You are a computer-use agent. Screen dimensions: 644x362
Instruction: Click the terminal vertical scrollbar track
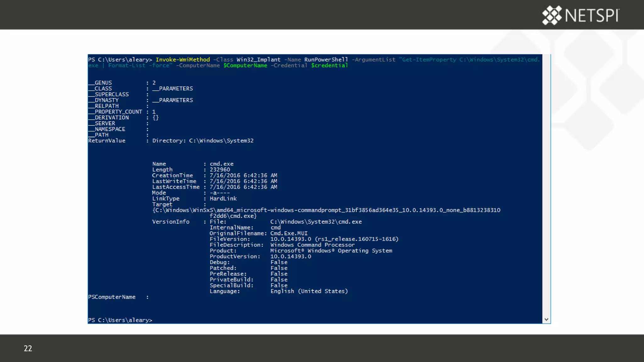pos(547,185)
